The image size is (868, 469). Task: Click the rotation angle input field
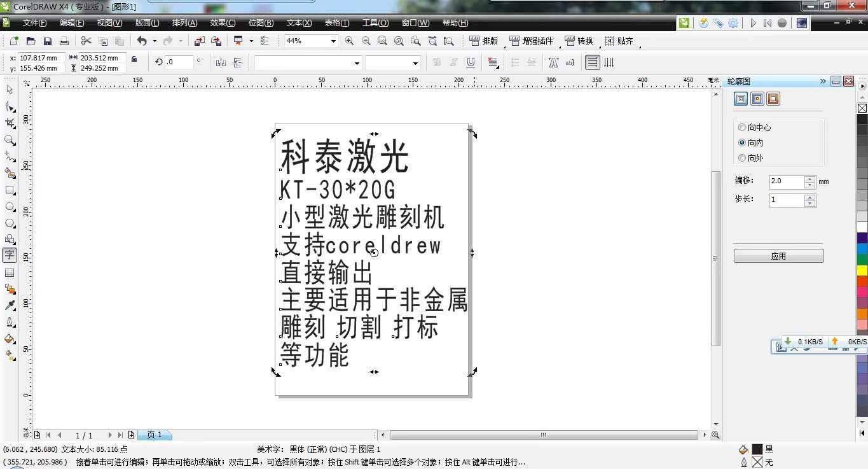179,62
